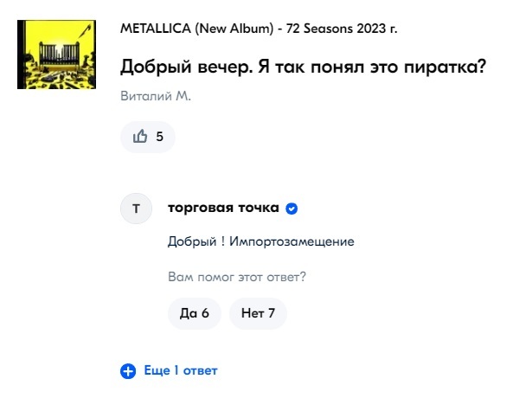The image size is (532, 411).
Task: Click the question text about "пиратка"
Action: (x=303, y=67)
